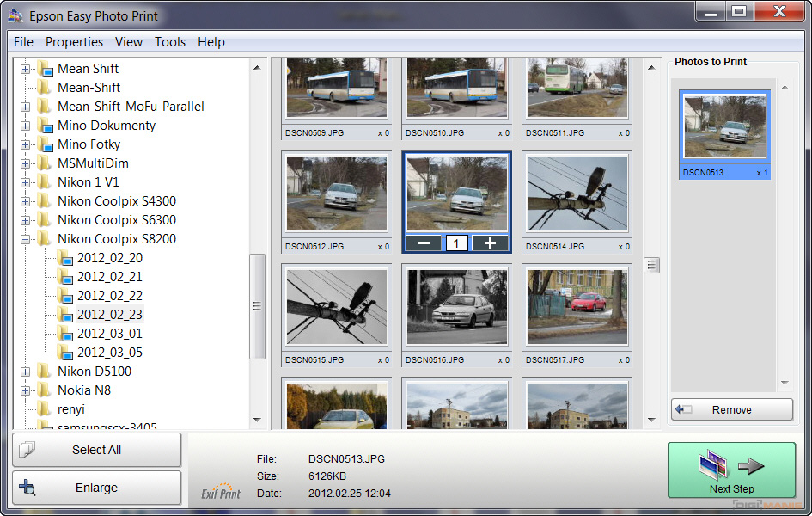Image resolution: width=812 pixels, height=516 pixels.
Task: Collapse the Nikon Coolpix S8200 folder
Action: [25, 239]
